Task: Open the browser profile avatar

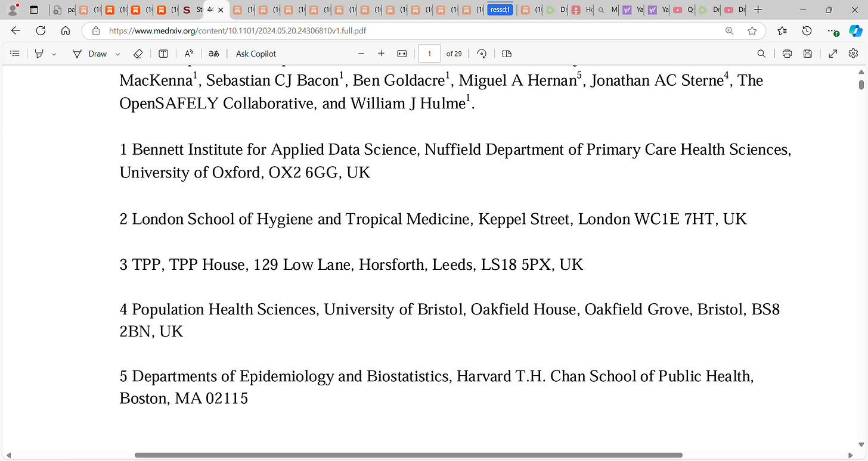Action: (12, 10)
